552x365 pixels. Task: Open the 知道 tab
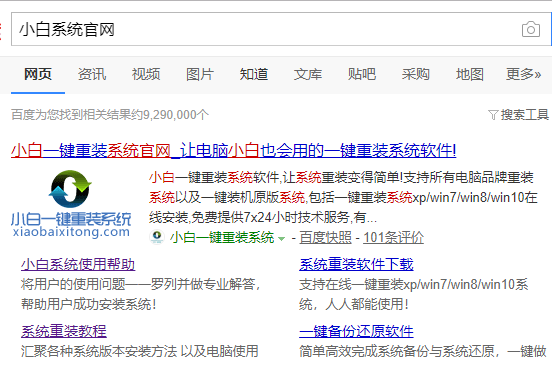click(x=254, y=74)
